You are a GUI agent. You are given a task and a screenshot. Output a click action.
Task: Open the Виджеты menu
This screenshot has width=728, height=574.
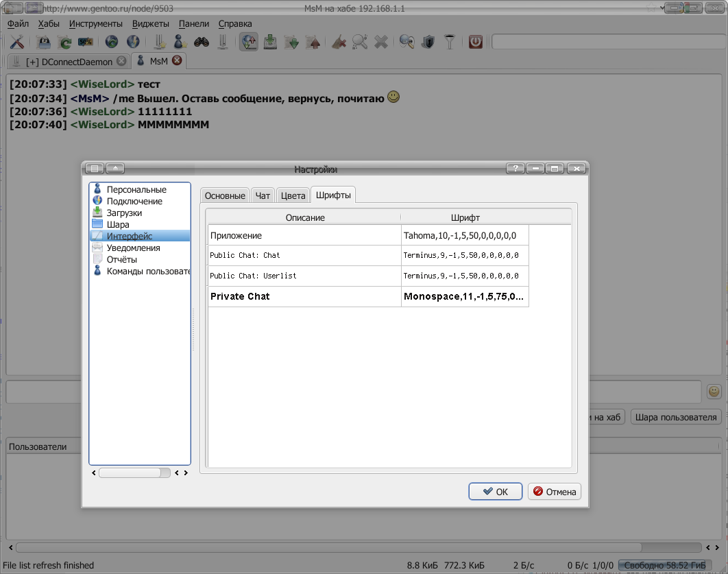(x=150, y=24)
